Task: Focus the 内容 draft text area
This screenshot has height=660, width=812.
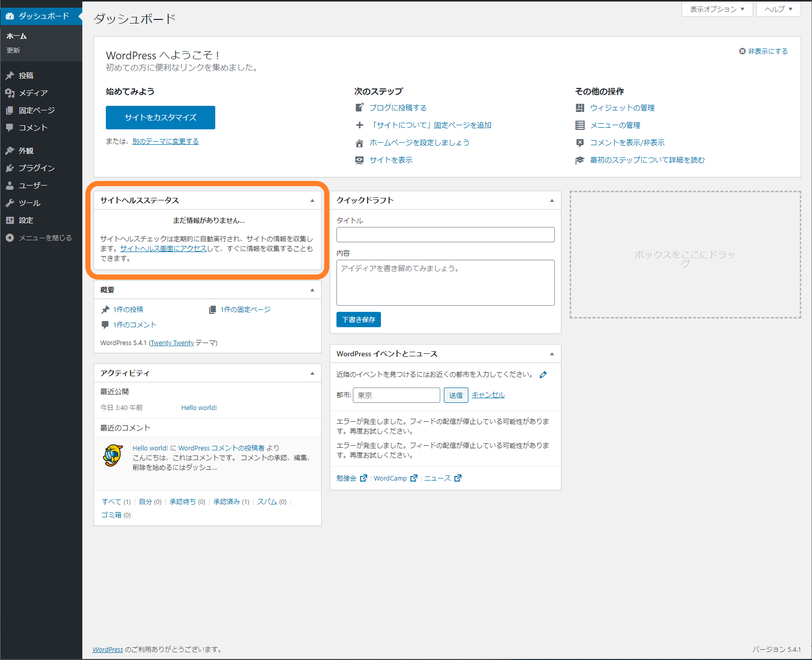Action: pyautogui.click(x=445, y=283)
